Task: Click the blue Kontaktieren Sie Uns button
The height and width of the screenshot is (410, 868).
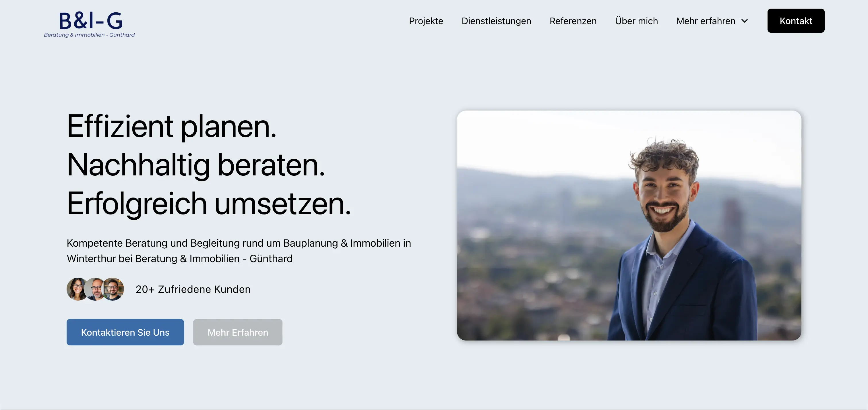Action: point(125,332)
